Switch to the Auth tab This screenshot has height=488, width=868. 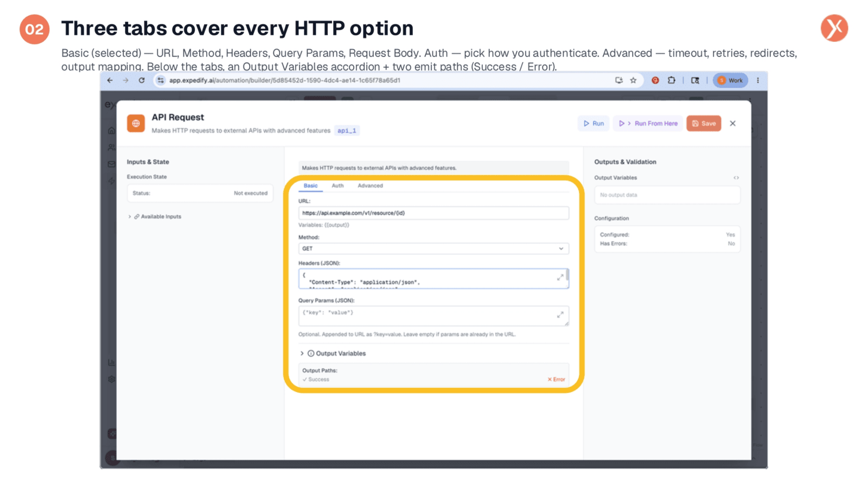(337, 186)
